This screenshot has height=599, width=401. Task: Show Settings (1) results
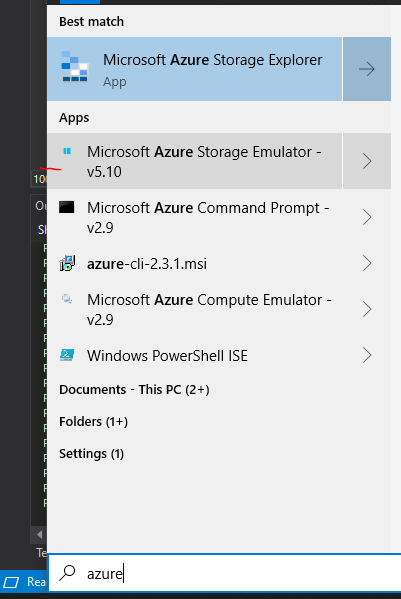click(92, 454)
